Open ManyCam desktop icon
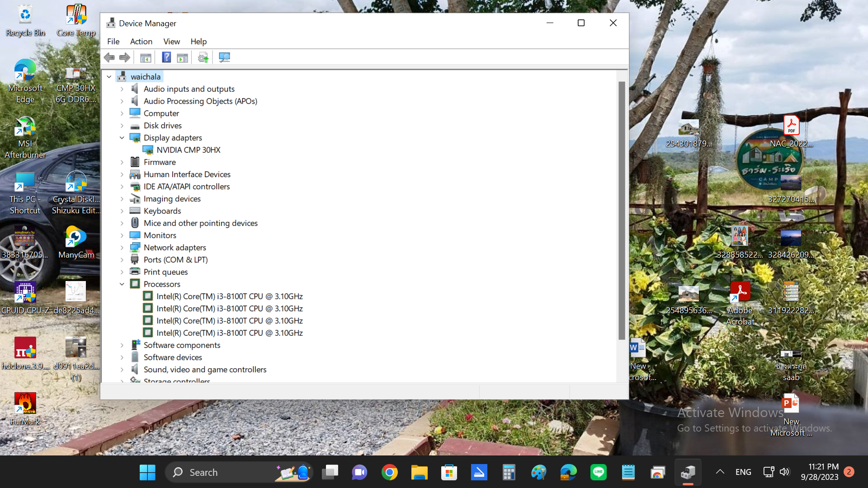The height and width of the screenshot is (488, 868). pyautogui.click(x=76, y=243)
